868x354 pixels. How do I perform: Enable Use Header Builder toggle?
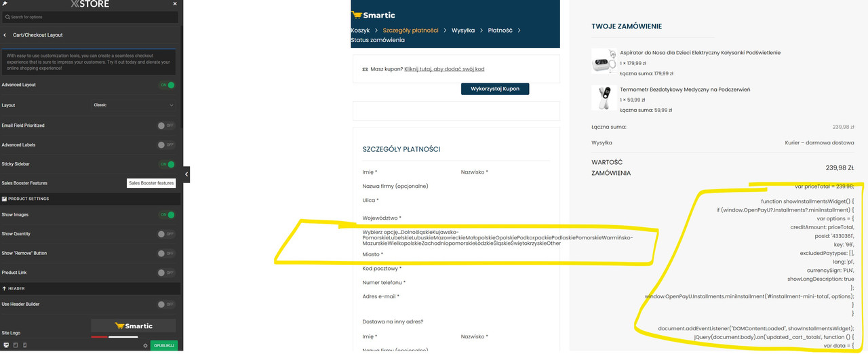tap(166, 304)
